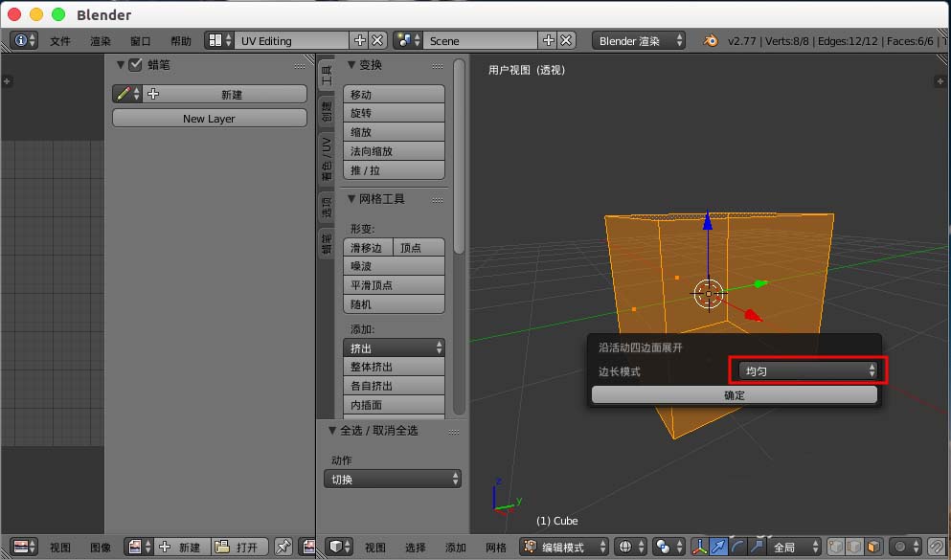Open the 全局 orientation dropdown
This screenshot has width=951, height=560.
[x=794, y=547]
